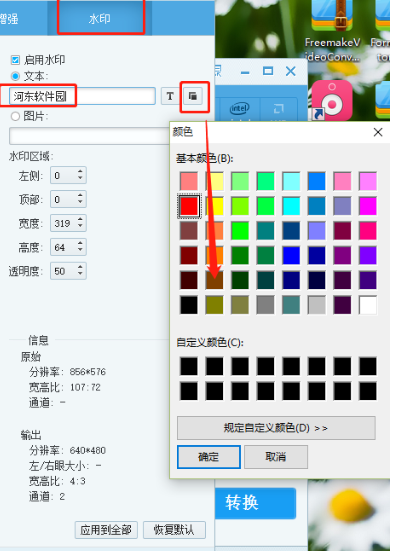This screenshot has height=551, width=393.
Task: Click the 确定 button in color dialog
Action: [209, 457]
